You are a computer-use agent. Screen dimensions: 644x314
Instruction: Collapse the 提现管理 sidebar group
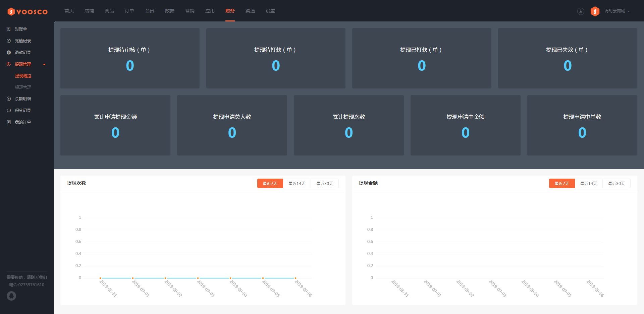[44, 64]
